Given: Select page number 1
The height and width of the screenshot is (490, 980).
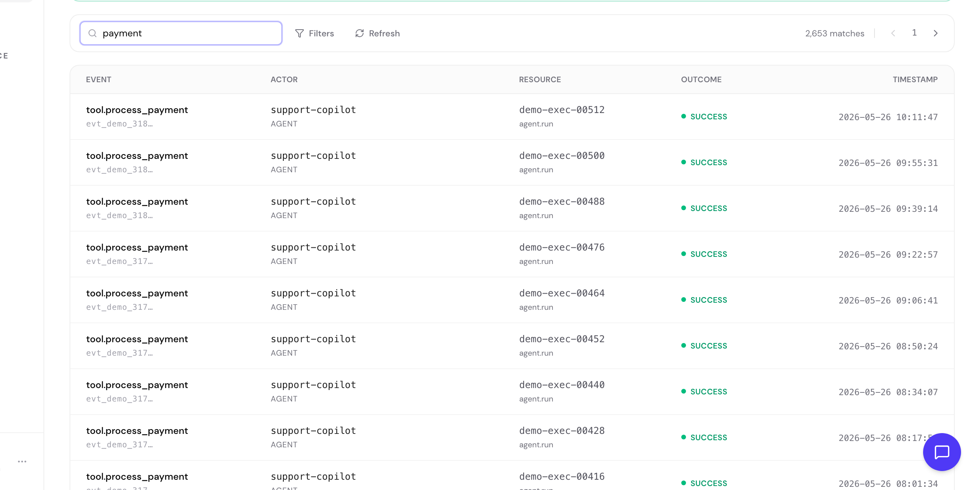Looking at the screenshot, I should 914,33.
